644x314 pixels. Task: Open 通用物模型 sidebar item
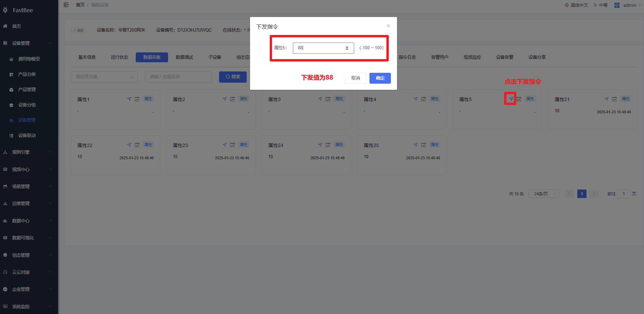point(29,59)
